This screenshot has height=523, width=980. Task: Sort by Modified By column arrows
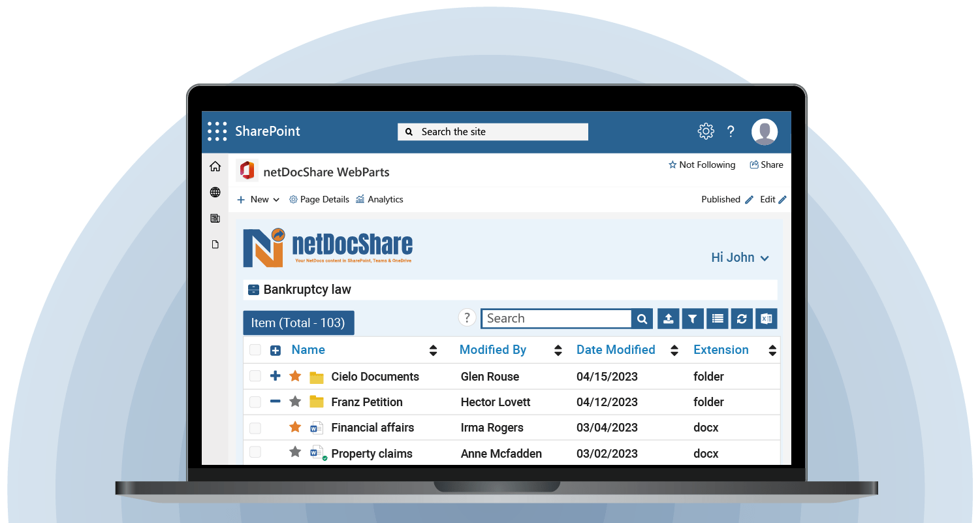click(x=558, y=351)
